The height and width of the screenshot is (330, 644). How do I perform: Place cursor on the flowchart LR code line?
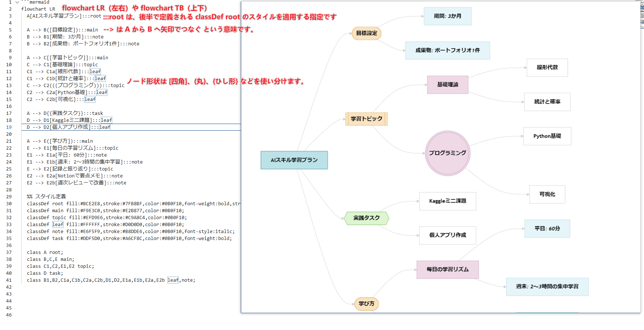pos(38,9)
